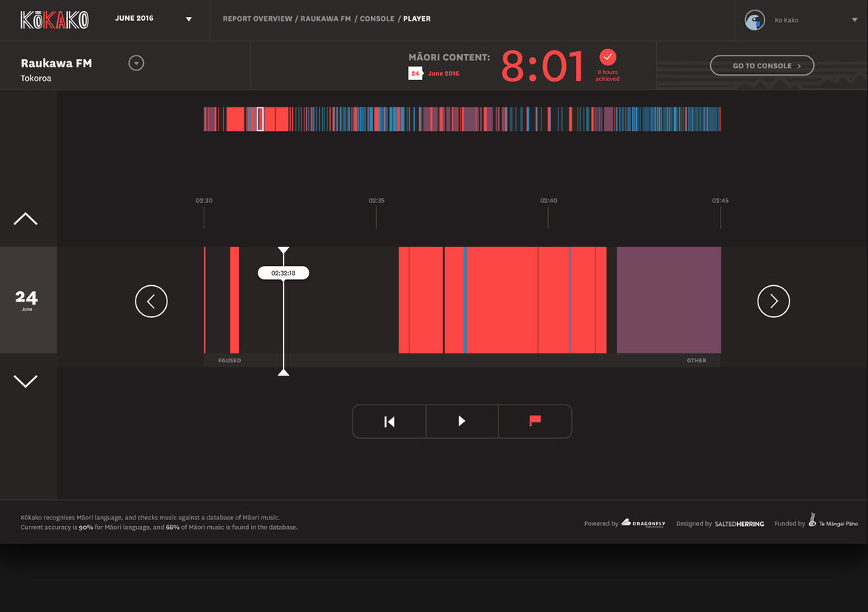Navigate to Report Overview breadcrumb

257,19
